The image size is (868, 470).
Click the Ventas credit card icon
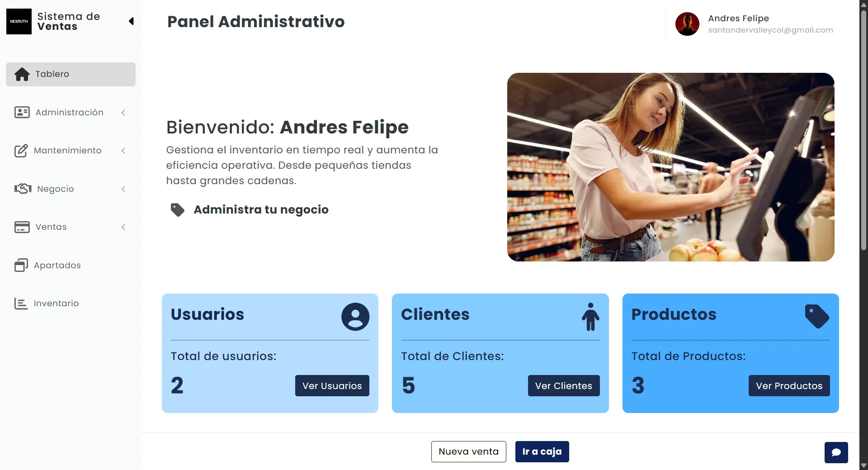point(22,227)
